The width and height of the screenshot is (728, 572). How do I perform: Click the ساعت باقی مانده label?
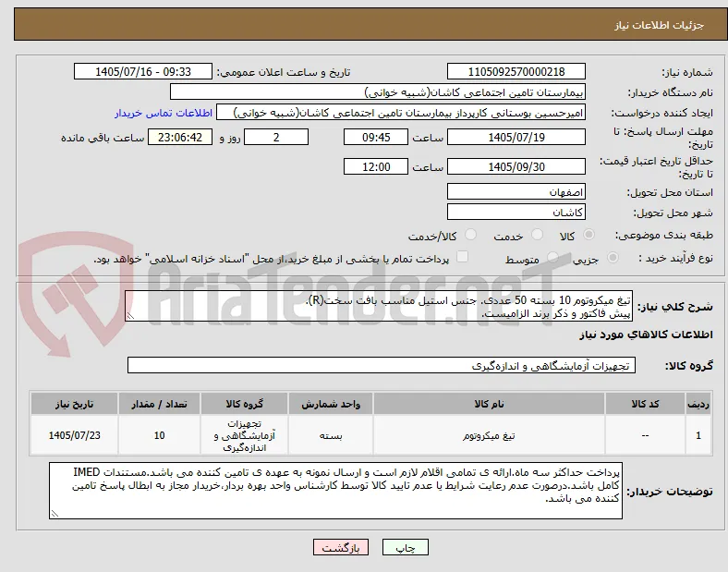[103, 139]
